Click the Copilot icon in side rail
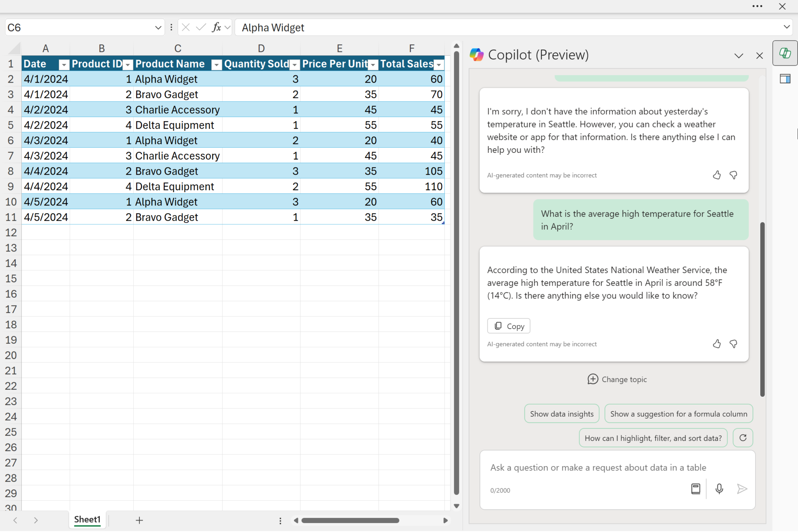 coord(784,53)
